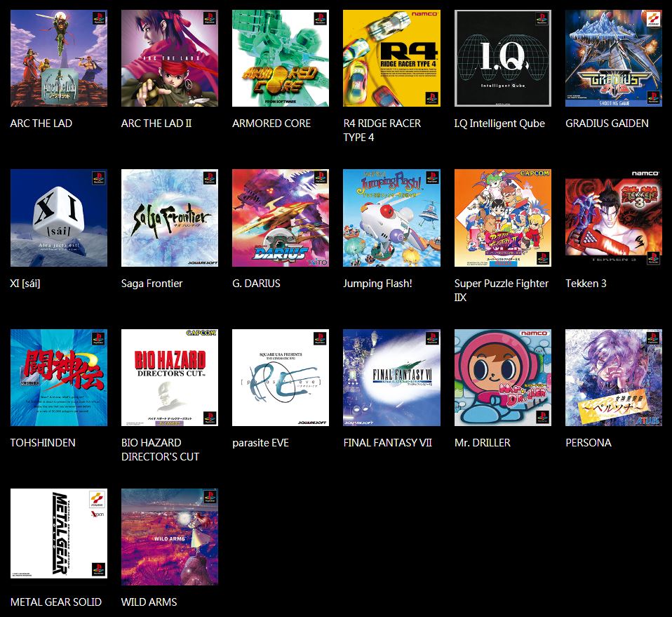The height and width of the screenshot is (617, 672).
Task: Click the I.Q Intelligent Qube cover art
Action: (x=502, y=58)
